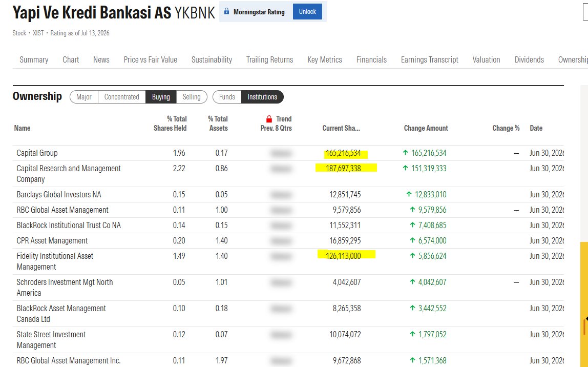
Task: Select the Major ownership filter
Action: (84, 97)
